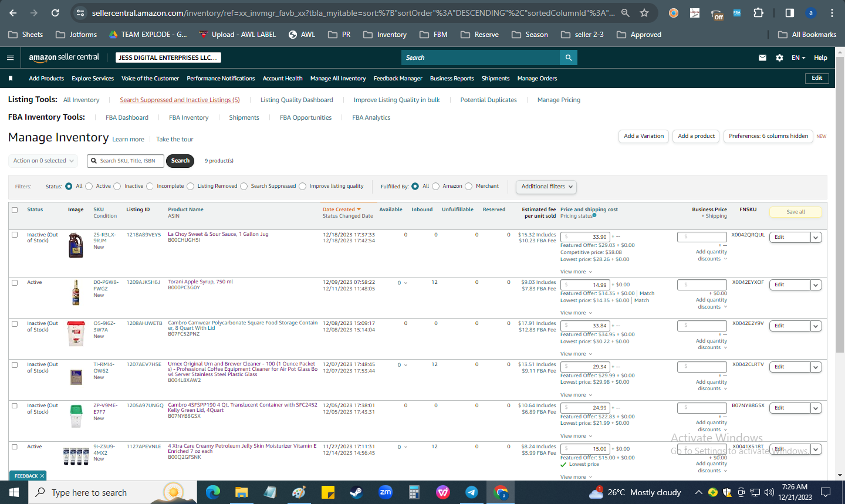
Task: Select the All status radio button
Action: [69, 186]
